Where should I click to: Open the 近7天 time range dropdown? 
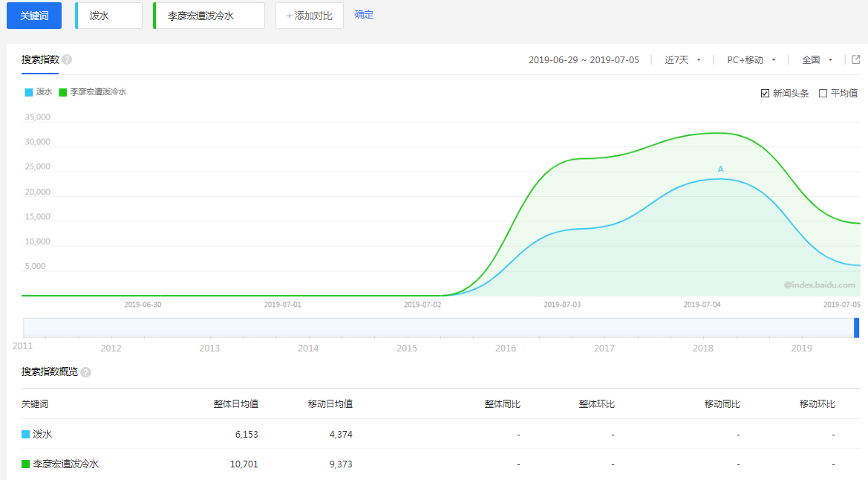click(x=682, y=60)
